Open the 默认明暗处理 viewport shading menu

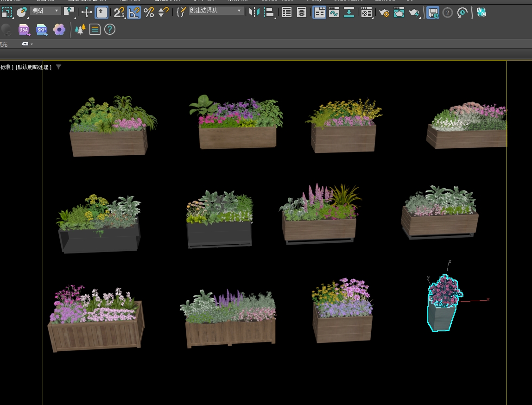point(33,67)
